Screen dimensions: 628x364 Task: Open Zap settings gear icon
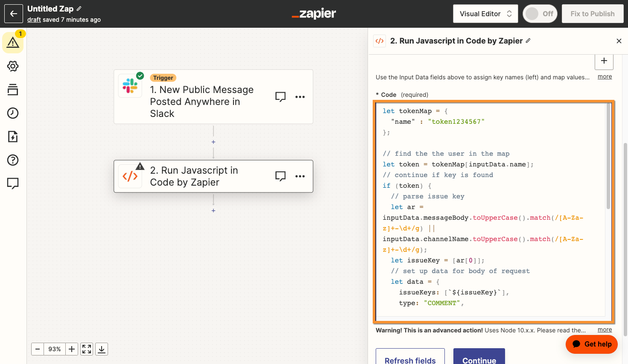click(13, 66)
